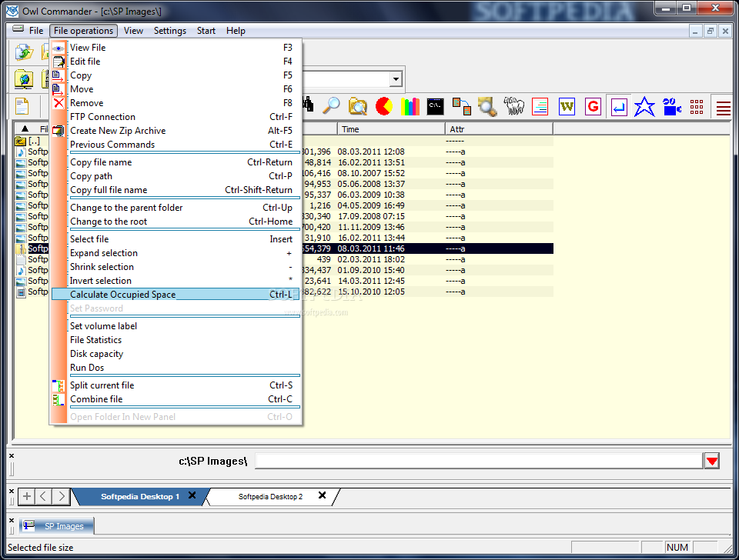This screenshot has height=560, width=739.
Task: Choose Shrink selection
Action: (x=176, y=267)
